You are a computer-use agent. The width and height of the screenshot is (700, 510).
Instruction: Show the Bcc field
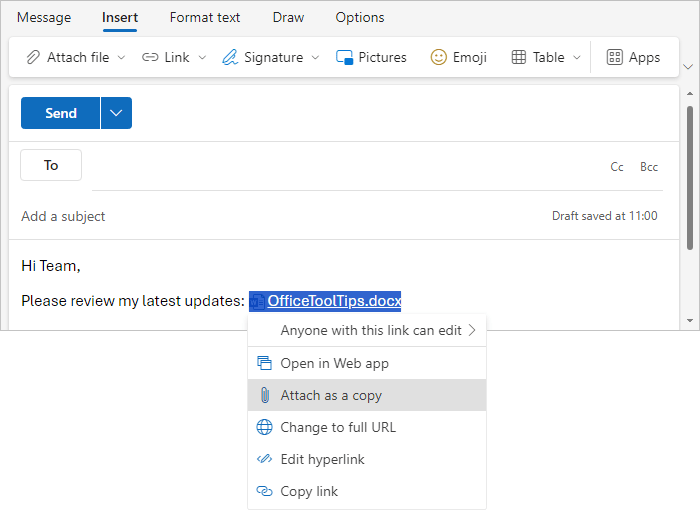click(649, 167)
